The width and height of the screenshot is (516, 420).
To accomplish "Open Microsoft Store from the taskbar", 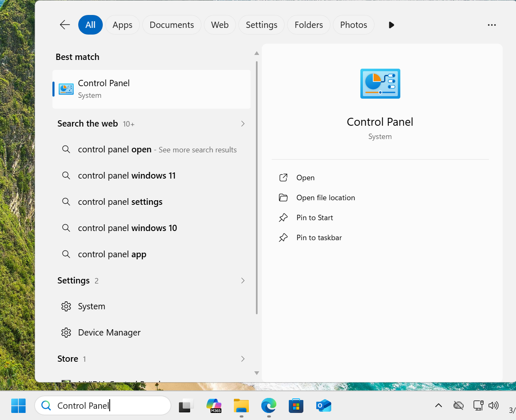I will tap(296, 405).
